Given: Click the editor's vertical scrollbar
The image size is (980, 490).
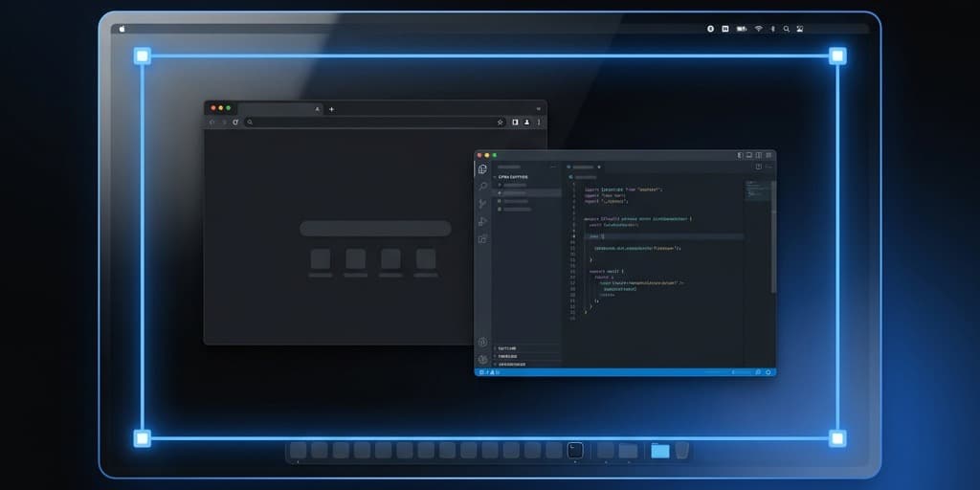Looking at the screenshot, I should point(773,237).
